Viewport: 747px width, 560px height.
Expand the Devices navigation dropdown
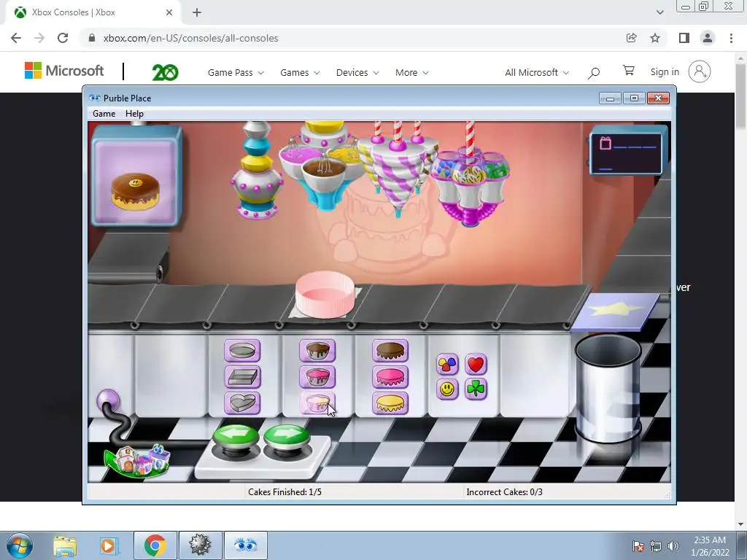(357, 72)
